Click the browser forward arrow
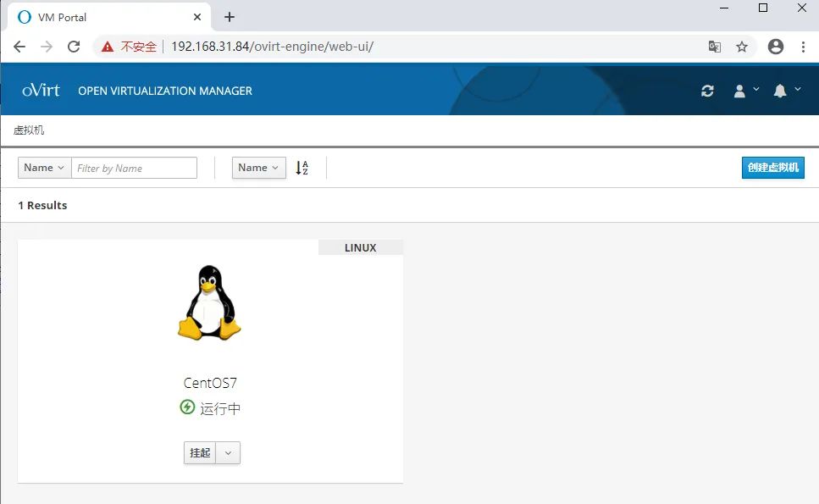The width and height of the screenshot is (819, 504). click(47, 47)
